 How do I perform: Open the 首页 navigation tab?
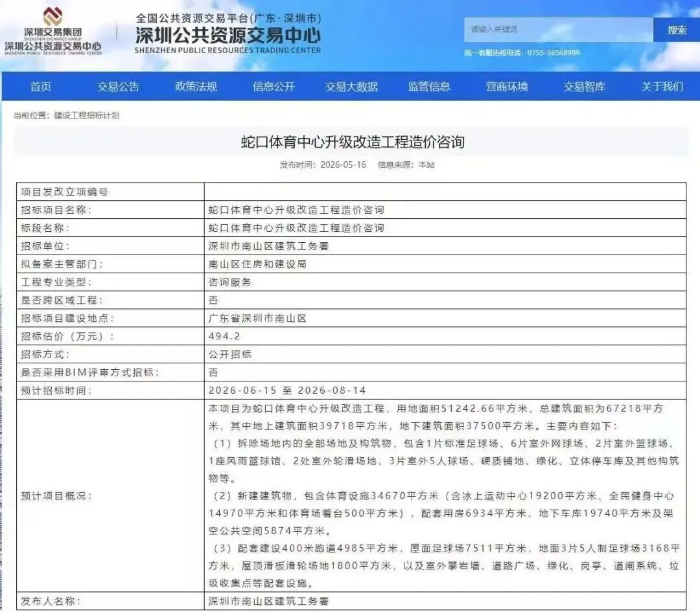coord(41,87)
